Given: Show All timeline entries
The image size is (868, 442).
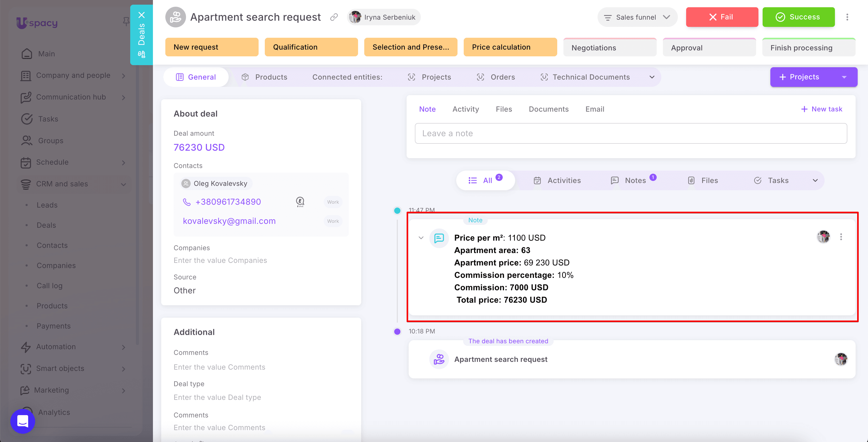Looking at the screenshot, I should [x=486, y=181].
